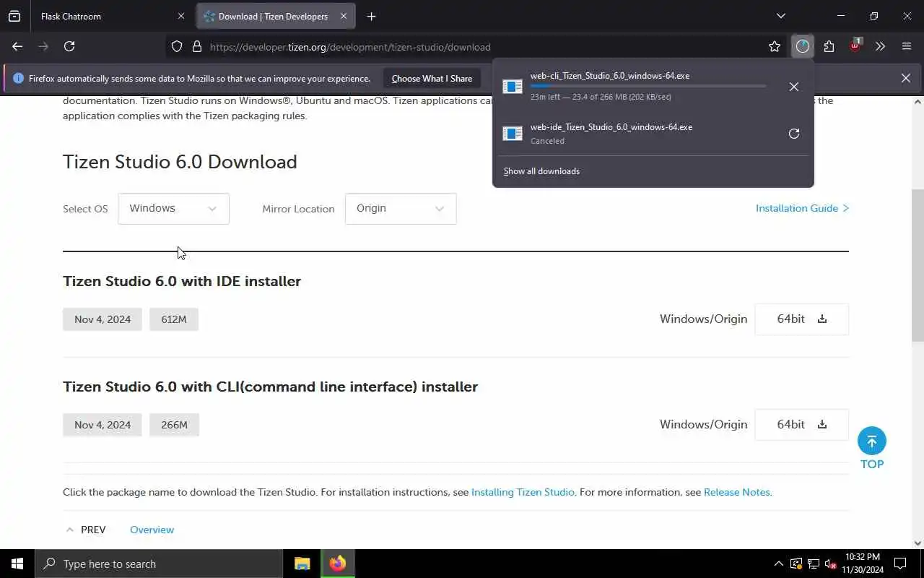
Task: Open File Explorer from taskbar
Action: click(302, 564)
